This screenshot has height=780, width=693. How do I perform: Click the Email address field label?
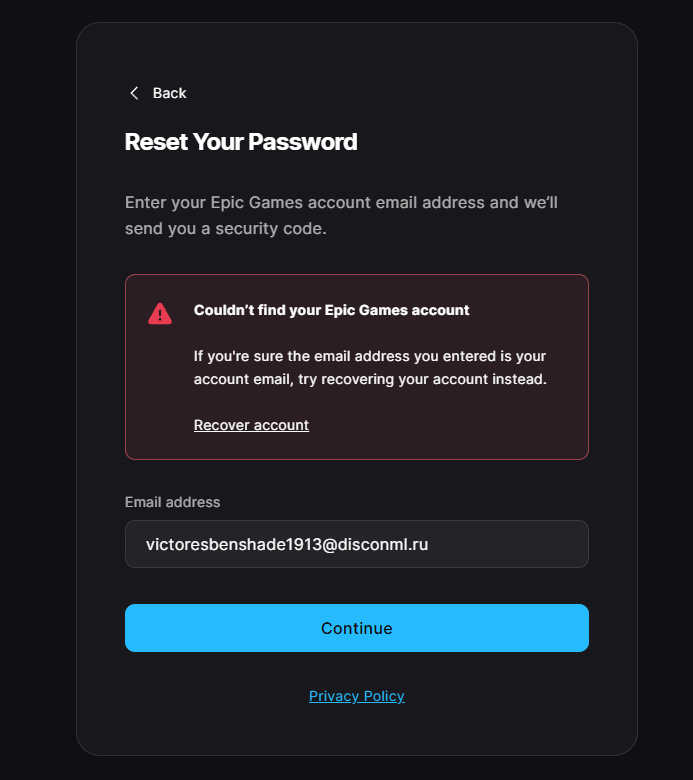pyautogui.click(x=172, y=502)
